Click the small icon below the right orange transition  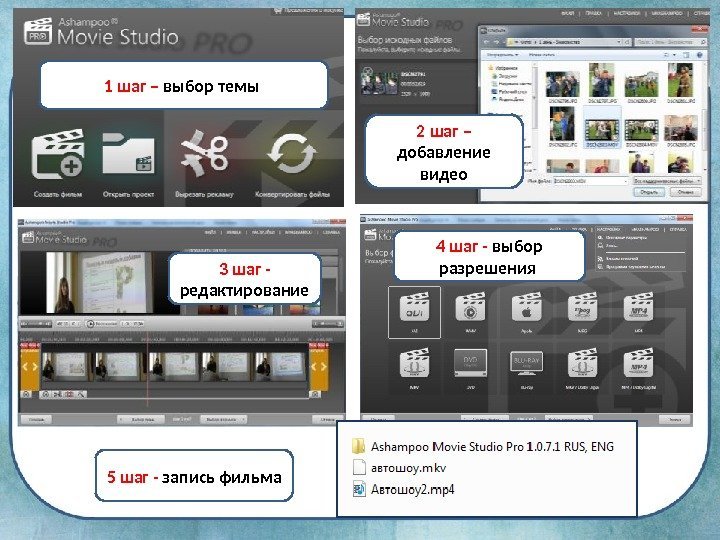click(x=315, y=394)
